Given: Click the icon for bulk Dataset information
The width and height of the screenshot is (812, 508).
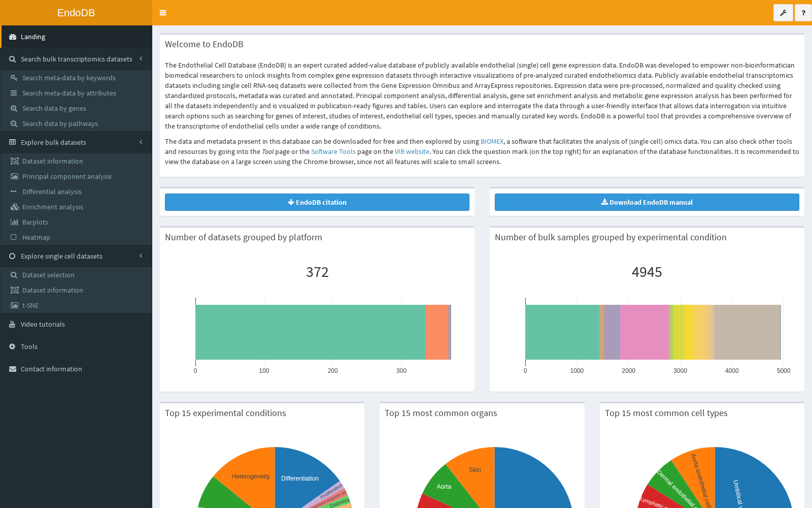Looking at the screenshot, I should tap(15, 161).
